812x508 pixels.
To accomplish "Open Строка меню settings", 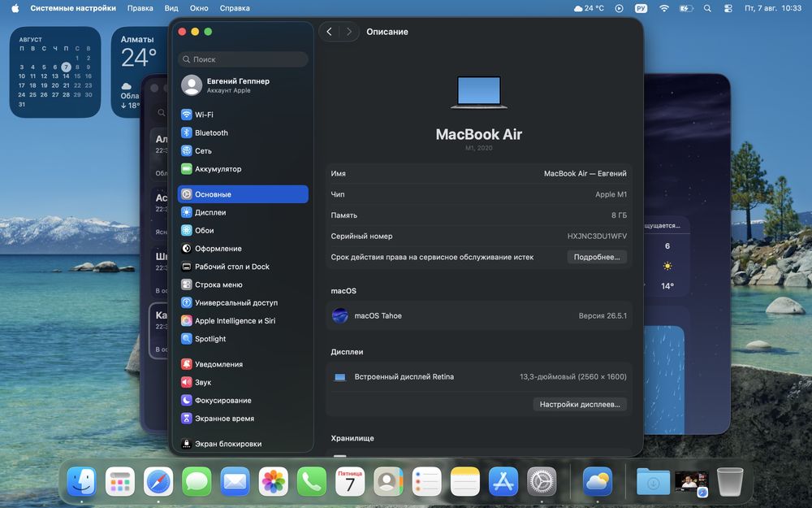I will (x=243, y=284).
